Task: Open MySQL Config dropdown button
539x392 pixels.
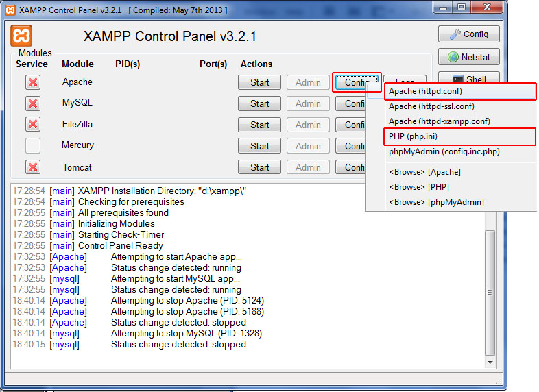Action: point(350,103)
